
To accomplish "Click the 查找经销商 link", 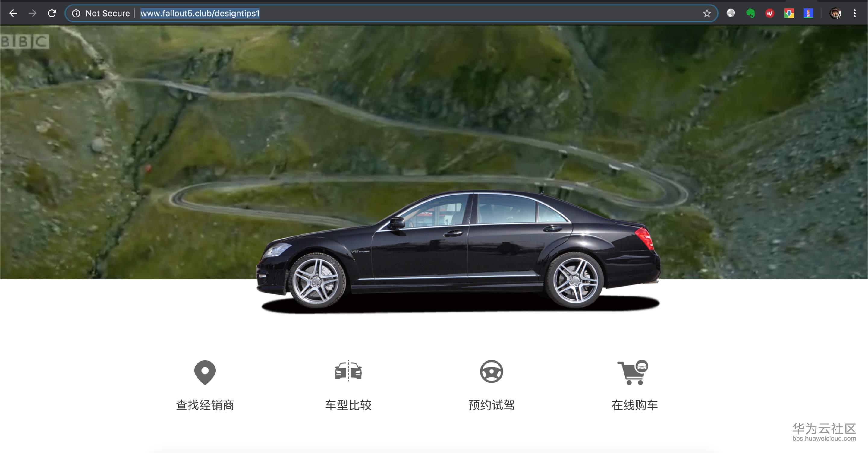I will coord(205,405).
